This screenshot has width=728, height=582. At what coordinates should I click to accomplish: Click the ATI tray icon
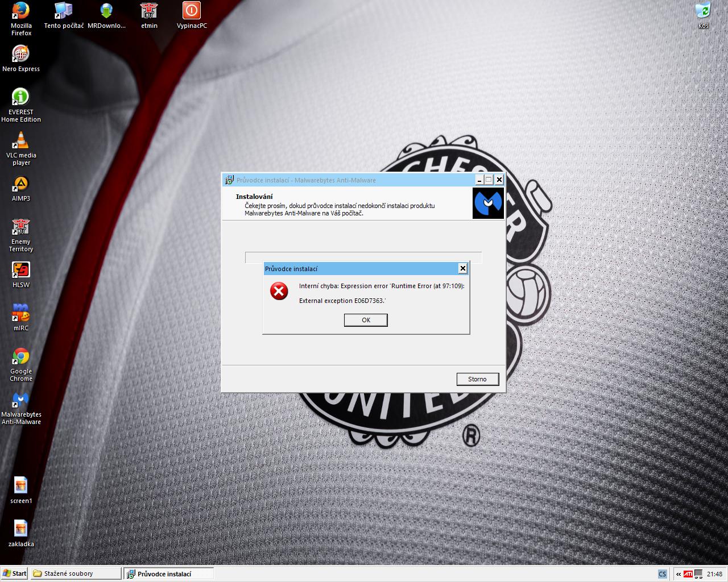click(x=688, y=574)
